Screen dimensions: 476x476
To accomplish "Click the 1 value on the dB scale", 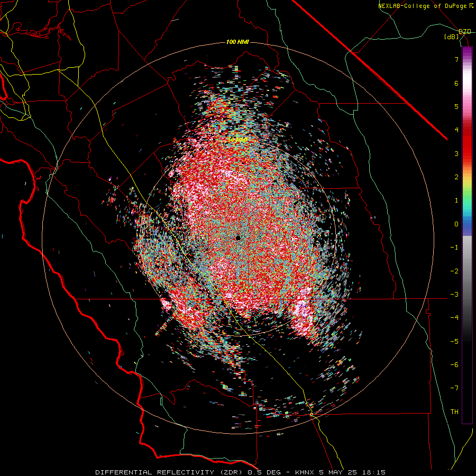I will click(x=456, y=200).
